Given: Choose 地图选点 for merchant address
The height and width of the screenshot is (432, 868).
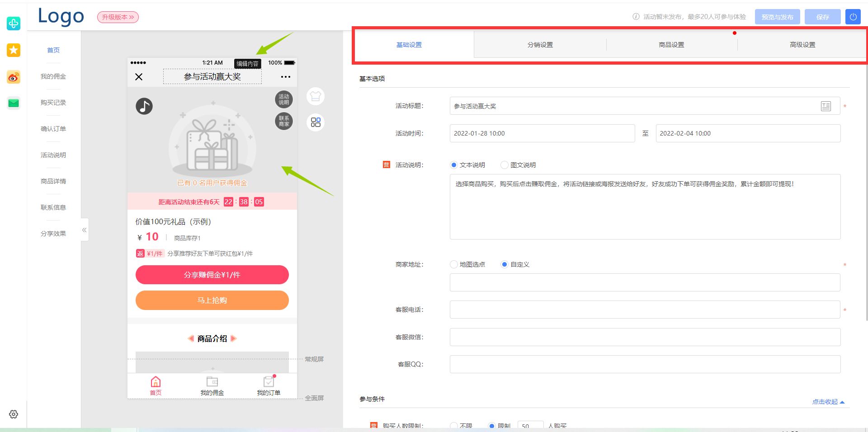Looking at the screenshot, I should pos(454,264).
